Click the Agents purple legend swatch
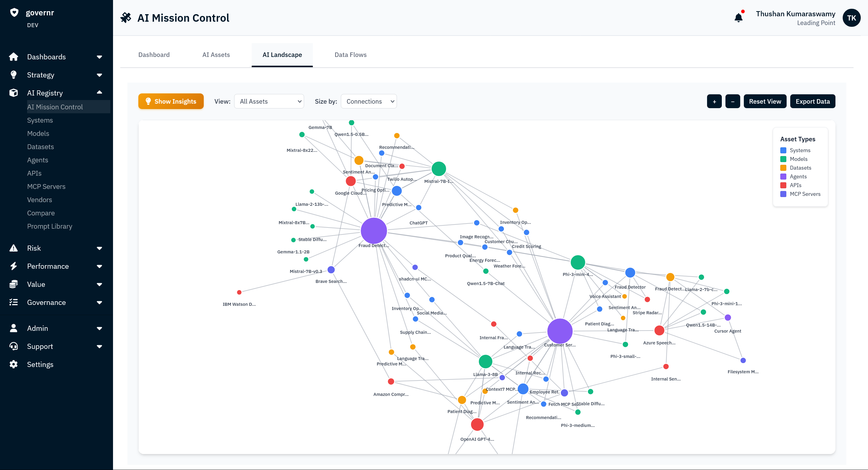868x470 pixels. [x=783, y=177]
